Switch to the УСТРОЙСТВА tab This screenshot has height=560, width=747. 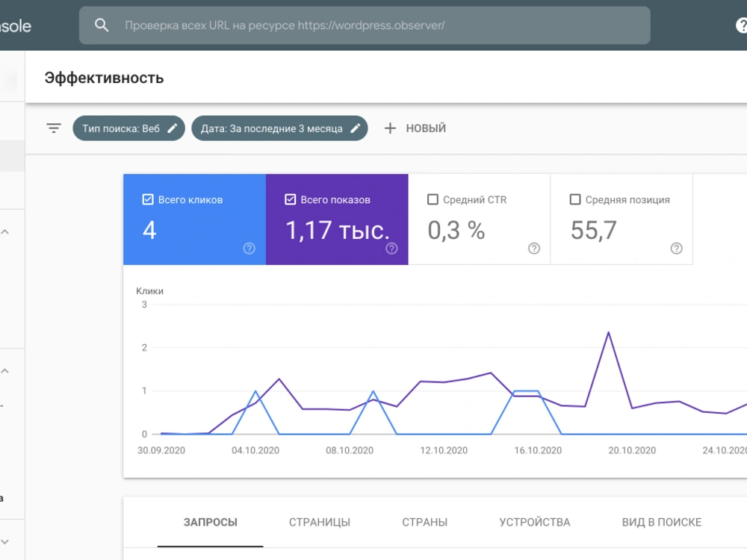click(x=535, y=523)
